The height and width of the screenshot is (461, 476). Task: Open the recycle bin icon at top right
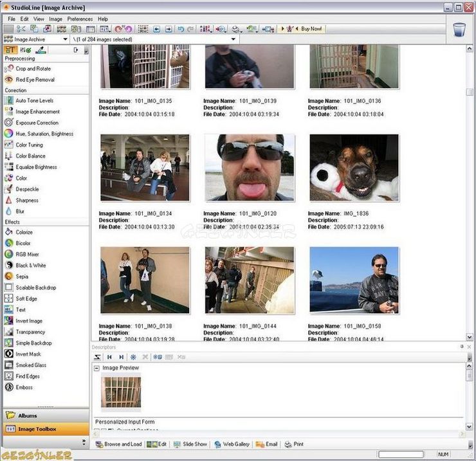[459, 30]
